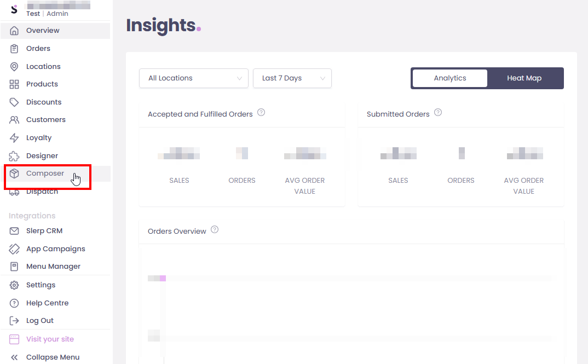Click the Orders clipboard icon in sidebar
Screen dimensions: 588x364
pos(14,49)
